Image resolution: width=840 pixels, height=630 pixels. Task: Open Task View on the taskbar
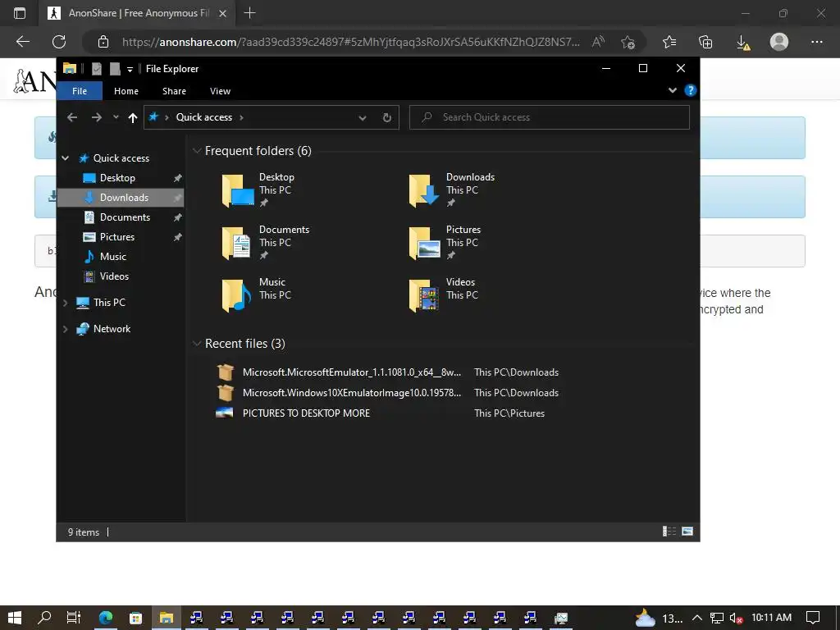[74, 618]
